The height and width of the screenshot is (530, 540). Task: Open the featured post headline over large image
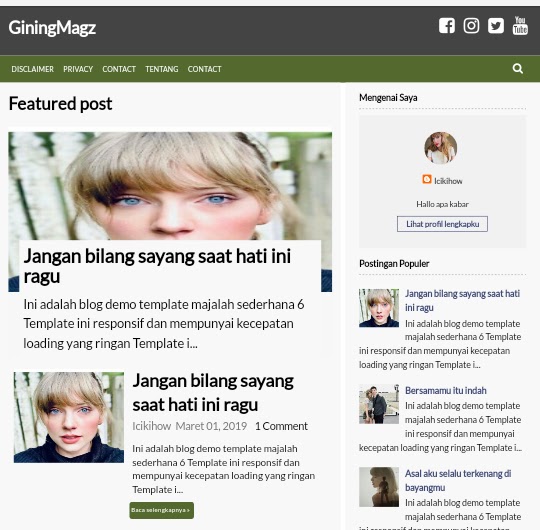pos(157,266)
